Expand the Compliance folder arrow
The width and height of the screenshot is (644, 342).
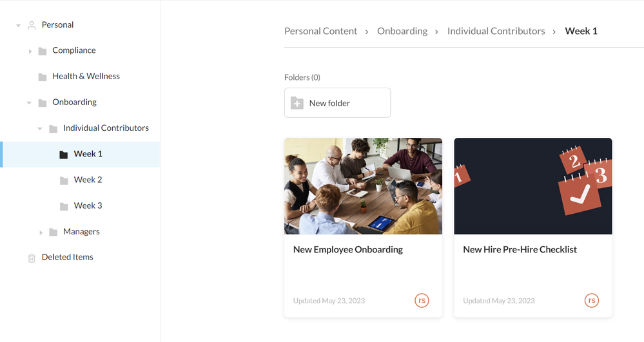30,51
